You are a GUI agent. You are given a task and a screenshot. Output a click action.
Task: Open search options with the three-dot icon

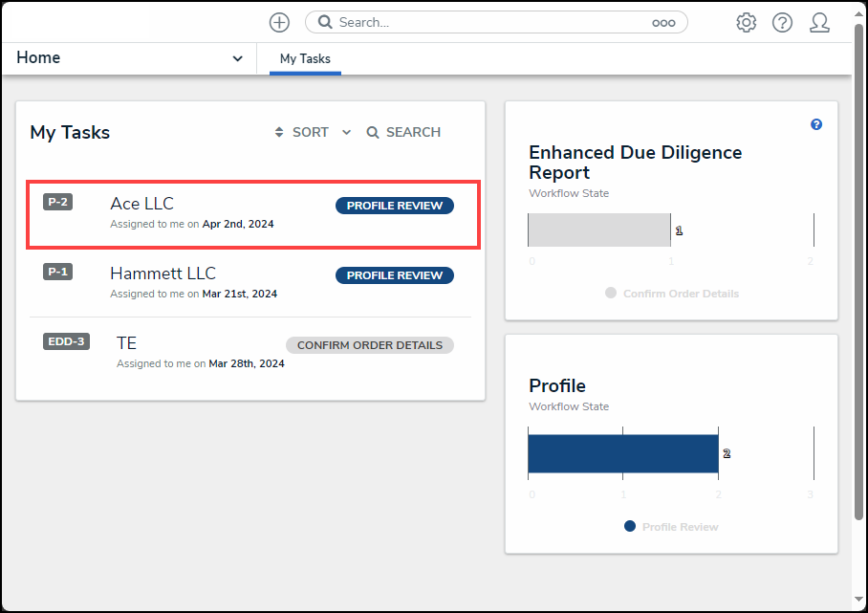pos(664,21)
